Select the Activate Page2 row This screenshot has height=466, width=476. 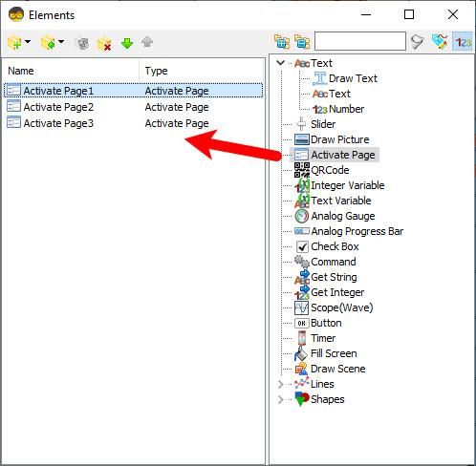pyautogui.click(x=133, y=107)
